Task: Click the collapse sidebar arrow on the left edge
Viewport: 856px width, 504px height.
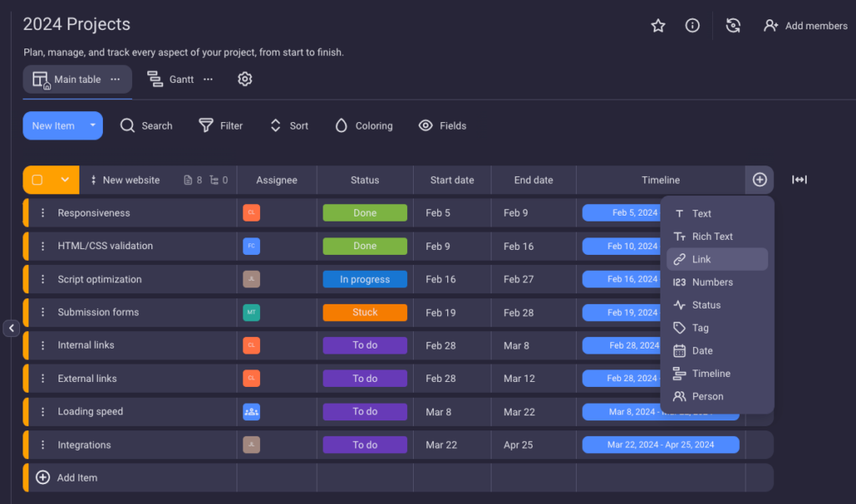Action: pos(11,328)
